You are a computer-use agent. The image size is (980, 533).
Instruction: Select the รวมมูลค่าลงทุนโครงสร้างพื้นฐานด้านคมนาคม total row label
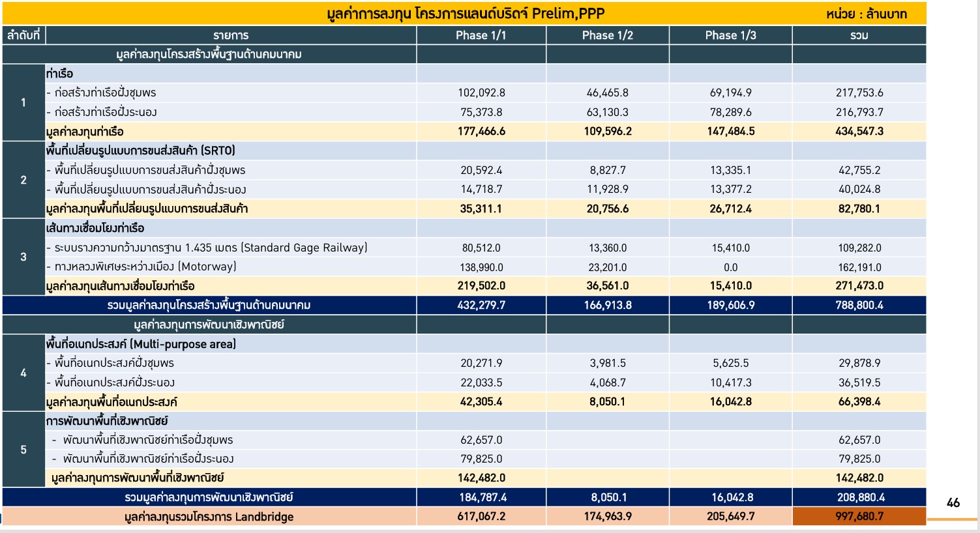[209, 306]
